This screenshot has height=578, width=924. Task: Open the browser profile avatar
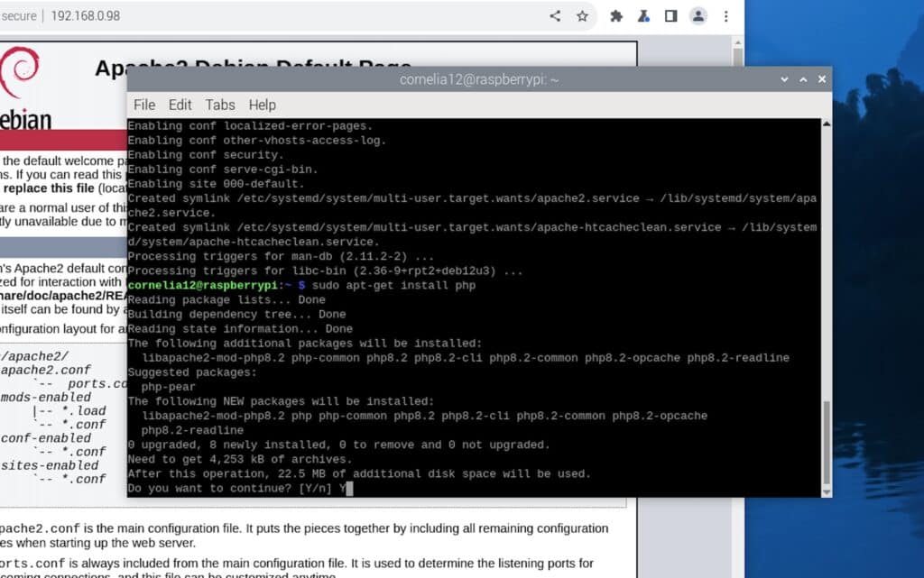click(698, 16)
